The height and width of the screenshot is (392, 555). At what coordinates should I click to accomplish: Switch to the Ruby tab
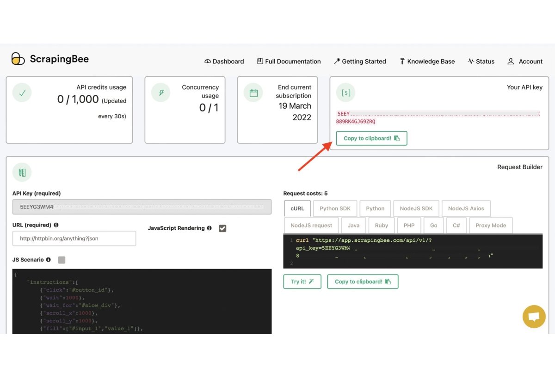point(382,226)
